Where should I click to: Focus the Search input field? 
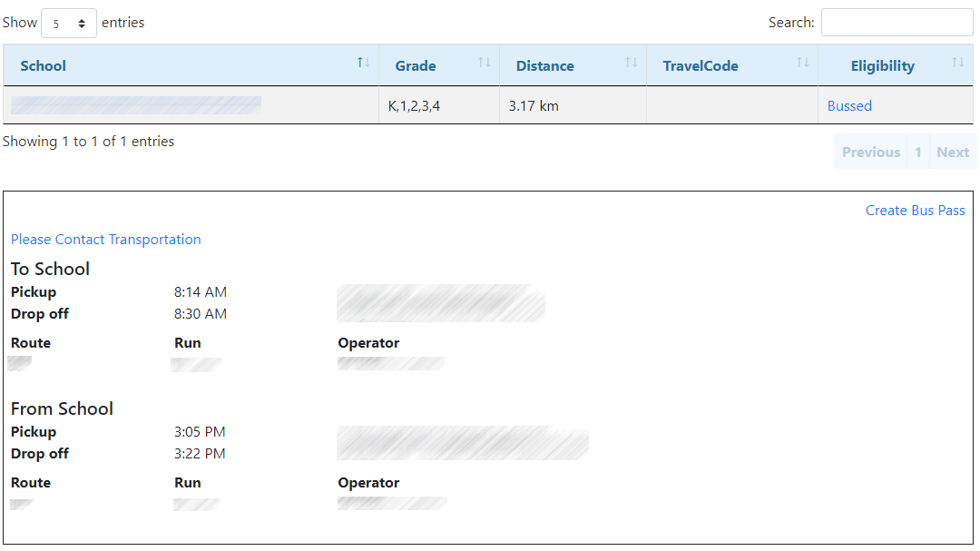point(897,23)
